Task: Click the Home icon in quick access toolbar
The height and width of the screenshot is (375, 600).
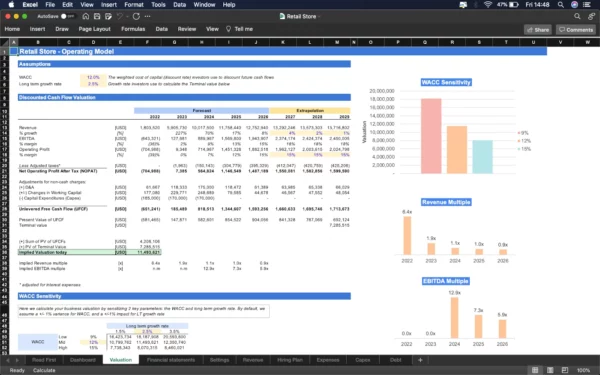Action: click(x=86, y=16)
